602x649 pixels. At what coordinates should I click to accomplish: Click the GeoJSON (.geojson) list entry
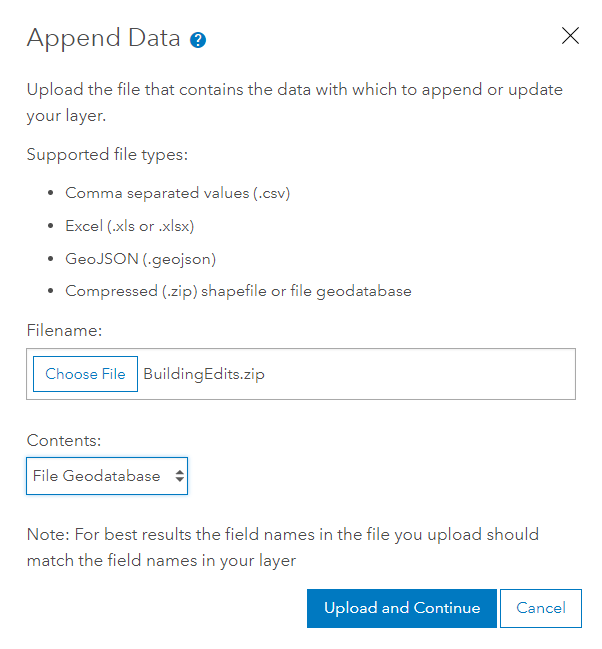[x=140, y=259]
